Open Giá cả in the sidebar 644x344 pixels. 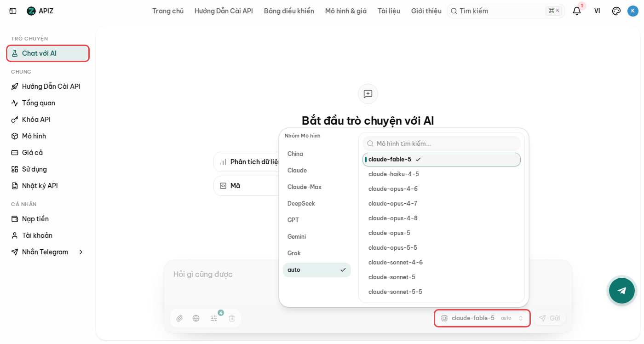tap(48, 153)
